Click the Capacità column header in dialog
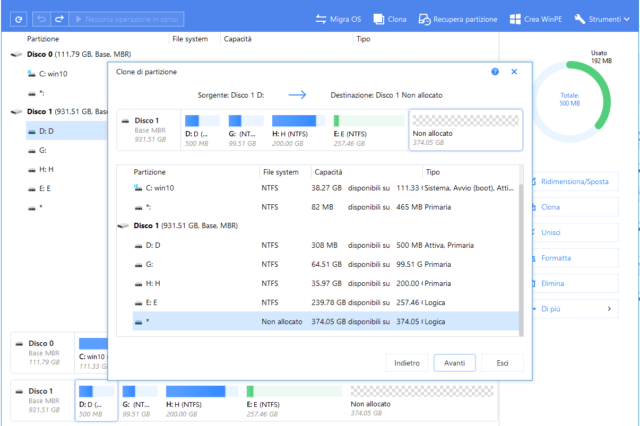The image size is (640, 426). (328, 172)
